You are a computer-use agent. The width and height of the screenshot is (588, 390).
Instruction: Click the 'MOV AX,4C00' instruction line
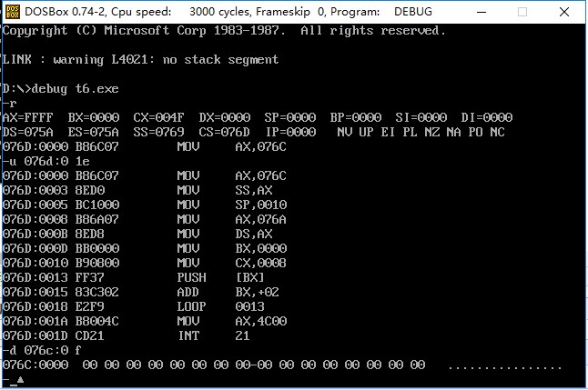click(145, 322)
